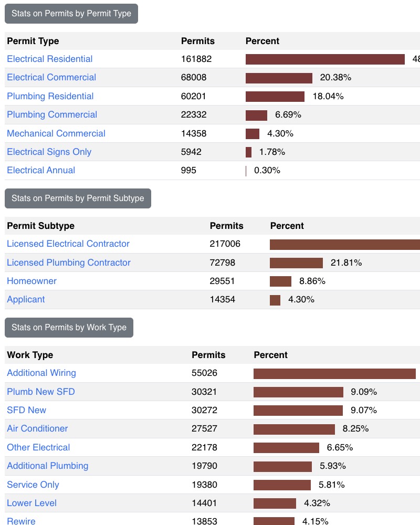
Task: Open Plumbing Residential permit details
Action: 50,96
